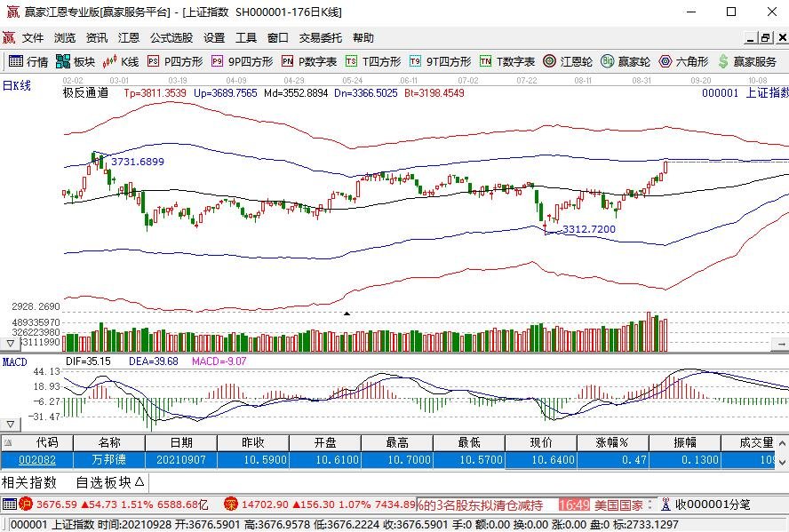
Task: Open stock code 002082 link
Action: click(x=37, y=459)
